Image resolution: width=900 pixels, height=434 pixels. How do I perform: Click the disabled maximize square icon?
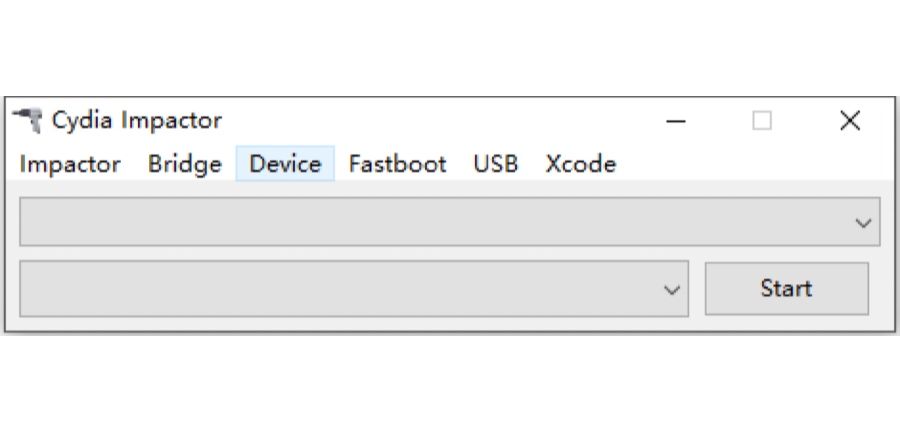click(x=762, y=121)
